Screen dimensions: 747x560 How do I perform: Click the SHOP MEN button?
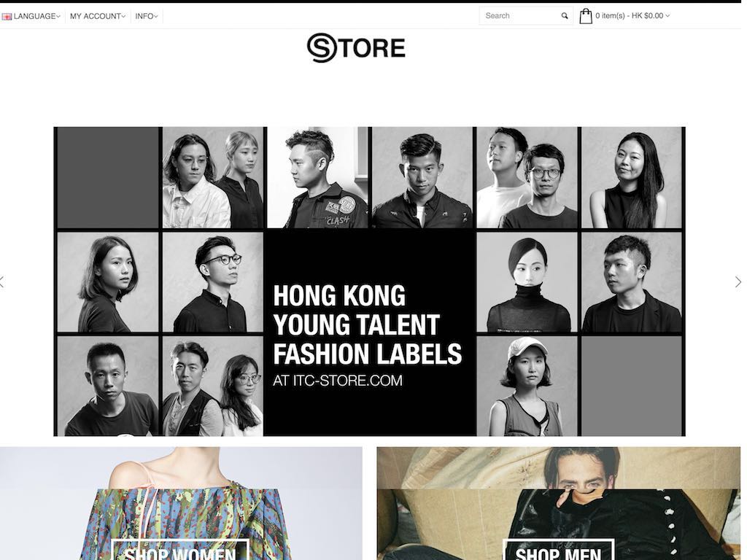click(x=558, y=551)
